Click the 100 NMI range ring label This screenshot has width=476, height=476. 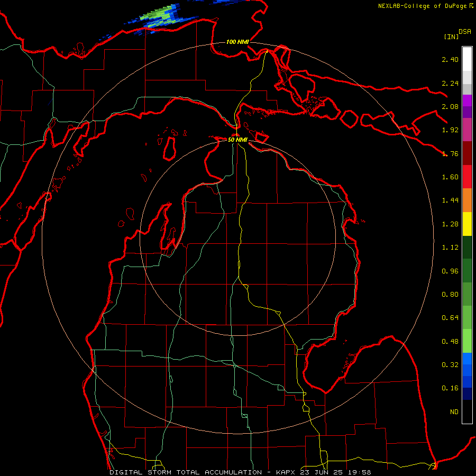click(x=237, y=42)
